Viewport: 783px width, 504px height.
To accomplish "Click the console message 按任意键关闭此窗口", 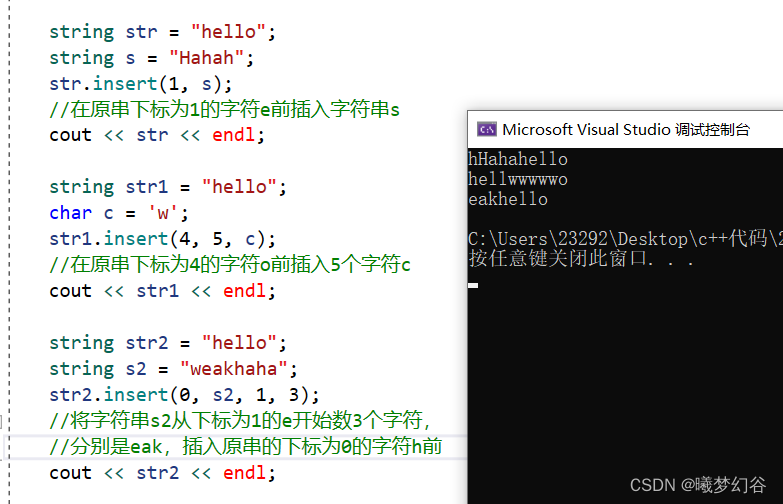I will 581,259.
